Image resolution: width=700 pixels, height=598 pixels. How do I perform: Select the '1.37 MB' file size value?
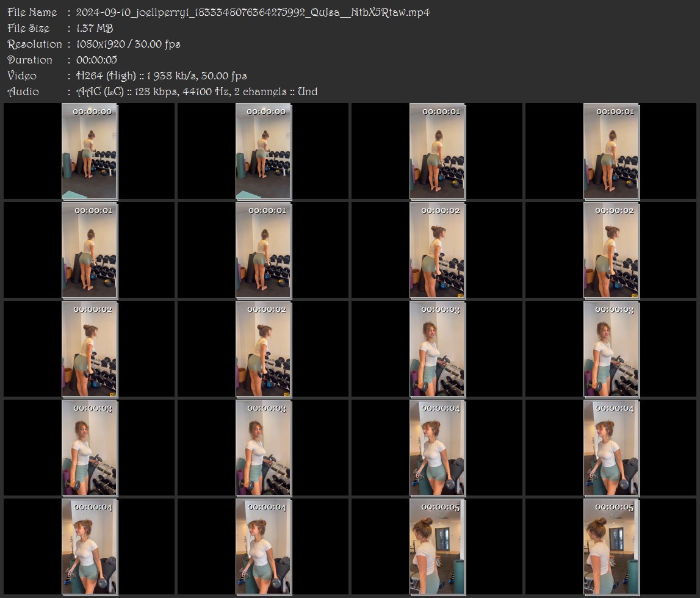click(95, 28)
